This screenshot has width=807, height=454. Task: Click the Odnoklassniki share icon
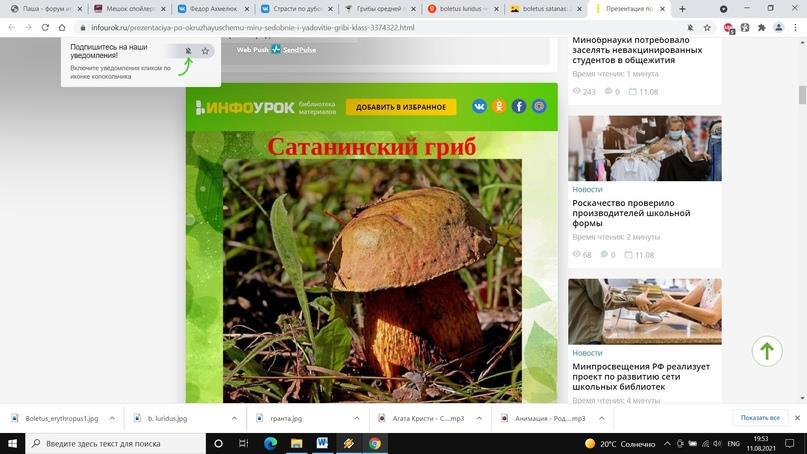pos(500,106)
